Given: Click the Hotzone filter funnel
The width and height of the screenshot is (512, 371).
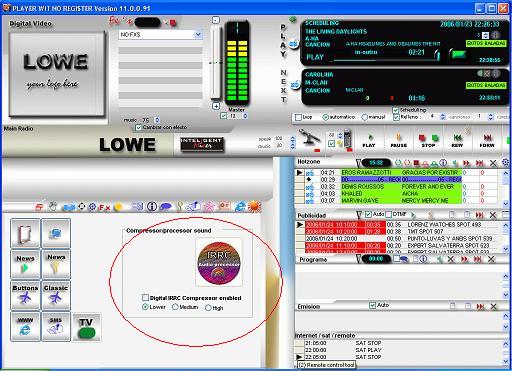Looking at the screenshot, I should point(358,163).
